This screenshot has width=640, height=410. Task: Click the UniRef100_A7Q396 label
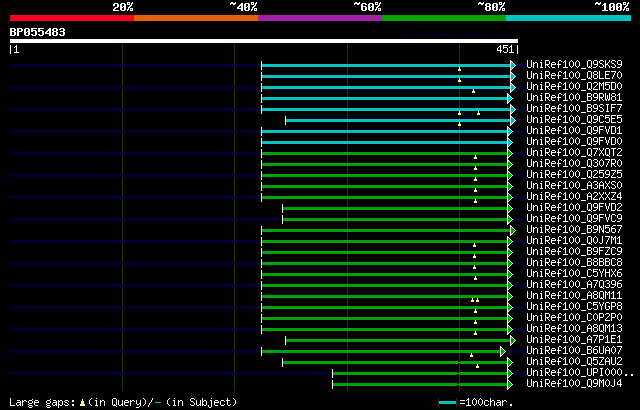pos(574,285)
